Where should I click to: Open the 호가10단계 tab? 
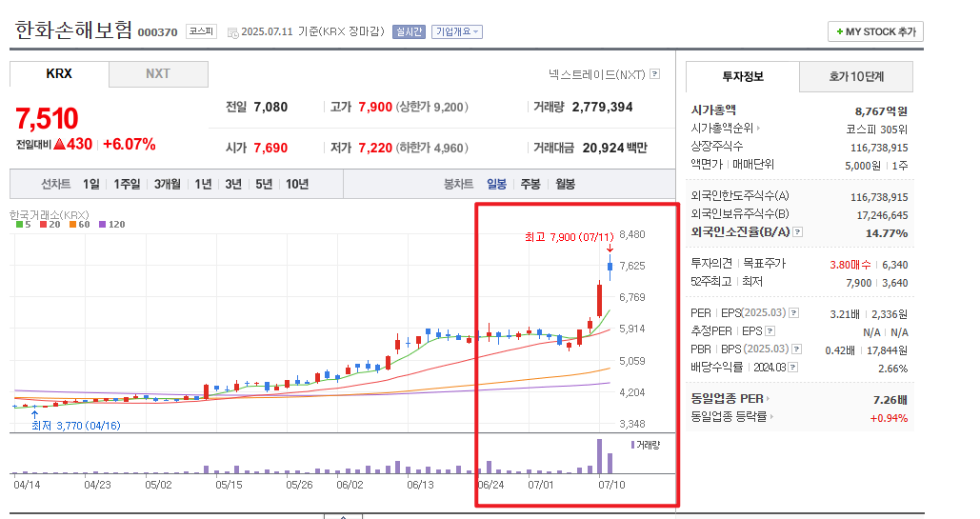coord(856,76)
